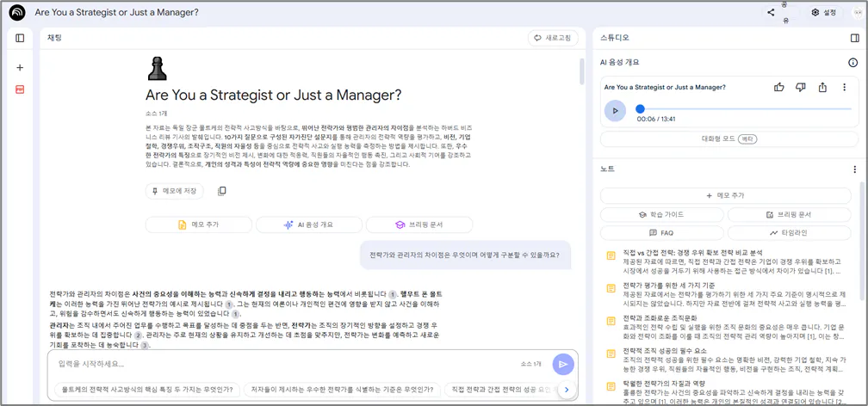The height and width of the screenshot is (406, 868).
Task: Select suggestion 몰트케의 전략적 사고방식의 핵심 특징
Action: [147, 390]
